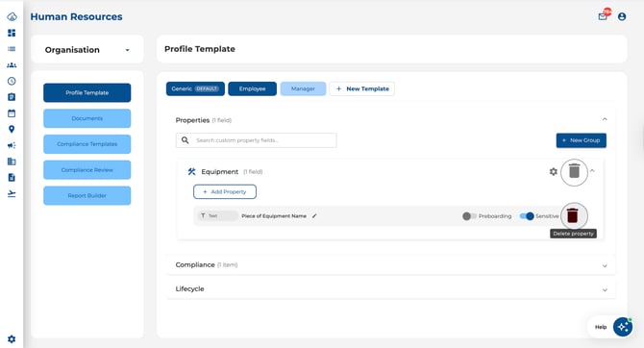
Task: Click the Add Property button
Action: [x=225, y=192]
